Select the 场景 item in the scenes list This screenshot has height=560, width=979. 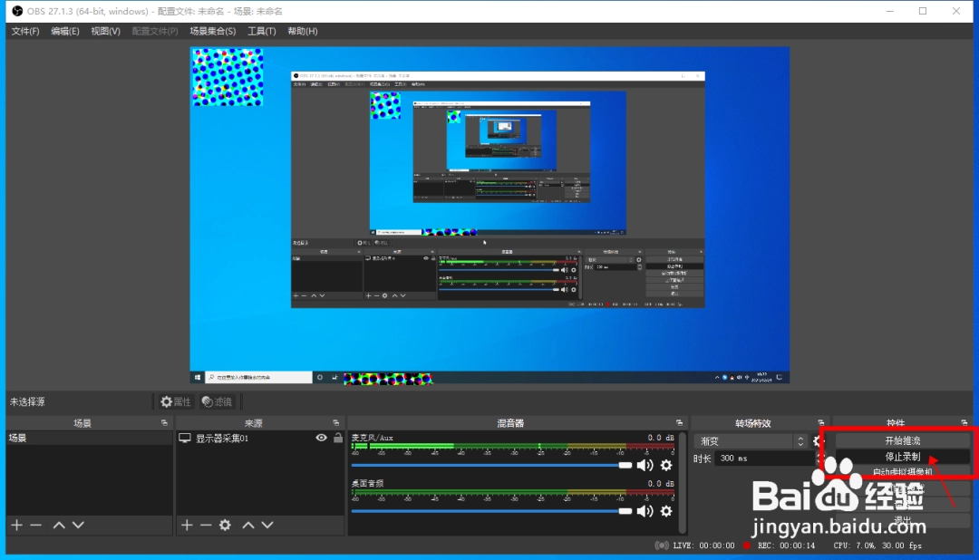(x=89, y=439)
